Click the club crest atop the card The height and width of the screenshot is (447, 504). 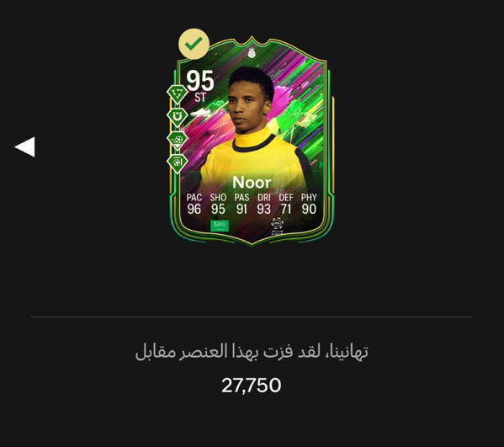coord(252,53)
